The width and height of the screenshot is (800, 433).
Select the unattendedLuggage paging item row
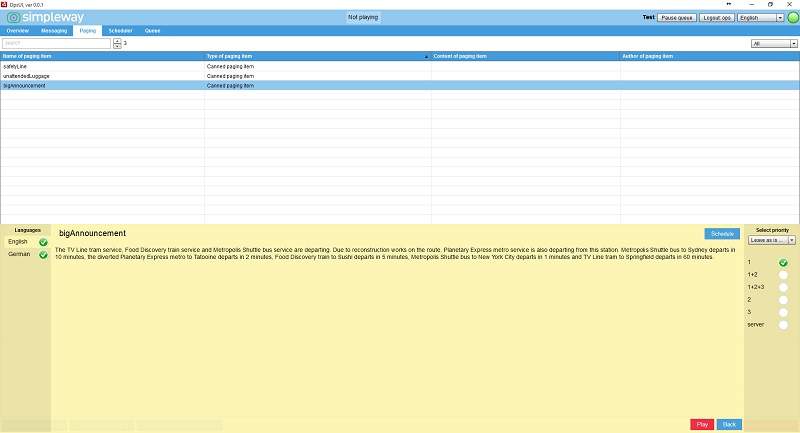pyautogui.click(x=100, y=76)
